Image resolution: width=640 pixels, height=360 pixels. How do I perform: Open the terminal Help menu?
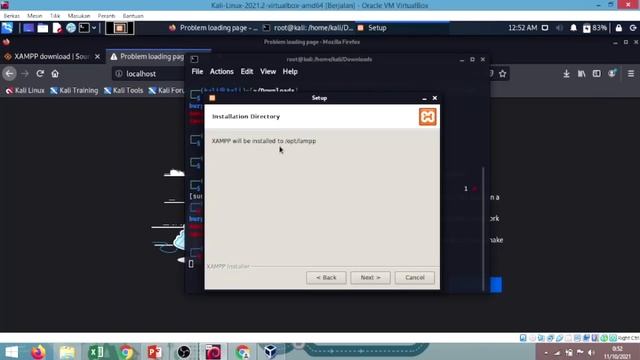pyautogui.click(x=290, y=71)
